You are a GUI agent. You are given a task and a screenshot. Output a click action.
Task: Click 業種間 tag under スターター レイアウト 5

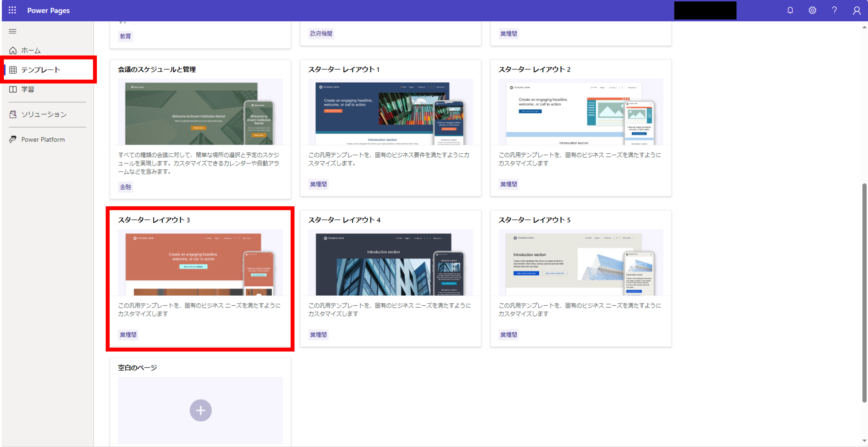(508, 335)
